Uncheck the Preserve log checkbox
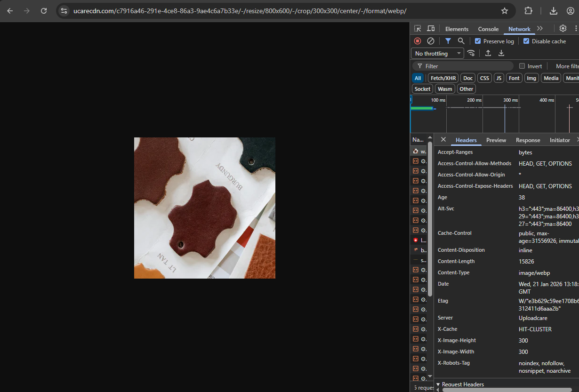This screenshot has width=579, height=392. coord(478,41)
